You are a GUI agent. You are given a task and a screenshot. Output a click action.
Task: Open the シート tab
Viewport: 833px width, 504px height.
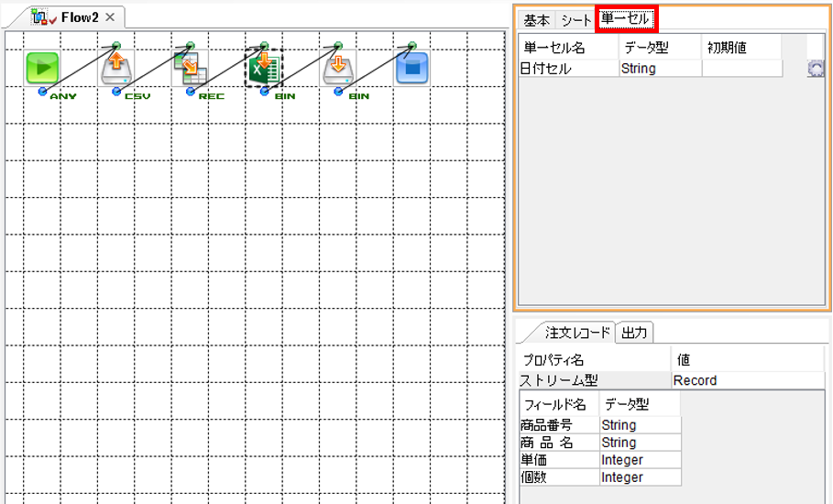(575, 20)
